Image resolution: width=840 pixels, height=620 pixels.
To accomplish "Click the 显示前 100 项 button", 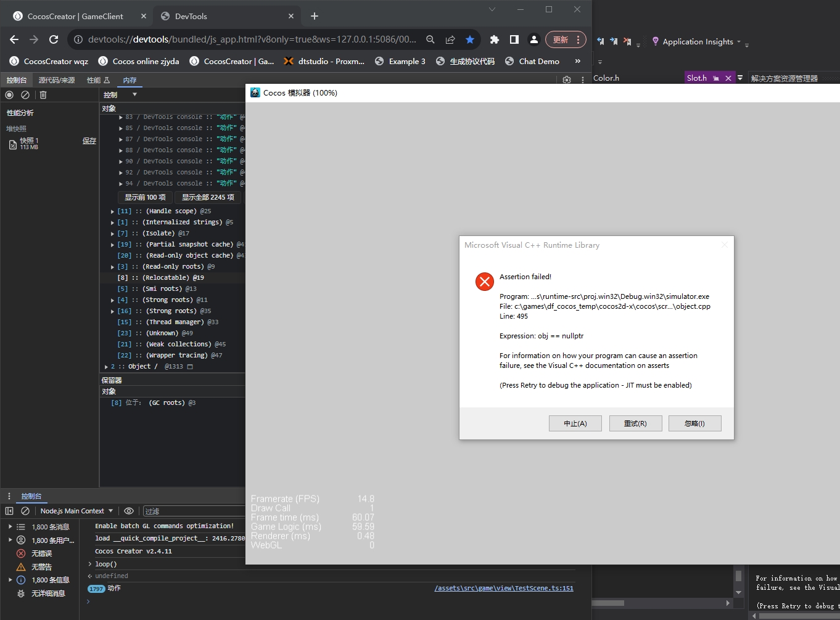I will click(x=146, y=197).
